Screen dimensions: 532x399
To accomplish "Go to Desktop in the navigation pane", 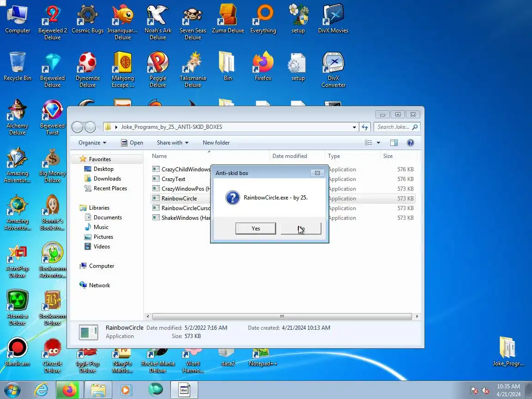I will (x=103, y=169).
